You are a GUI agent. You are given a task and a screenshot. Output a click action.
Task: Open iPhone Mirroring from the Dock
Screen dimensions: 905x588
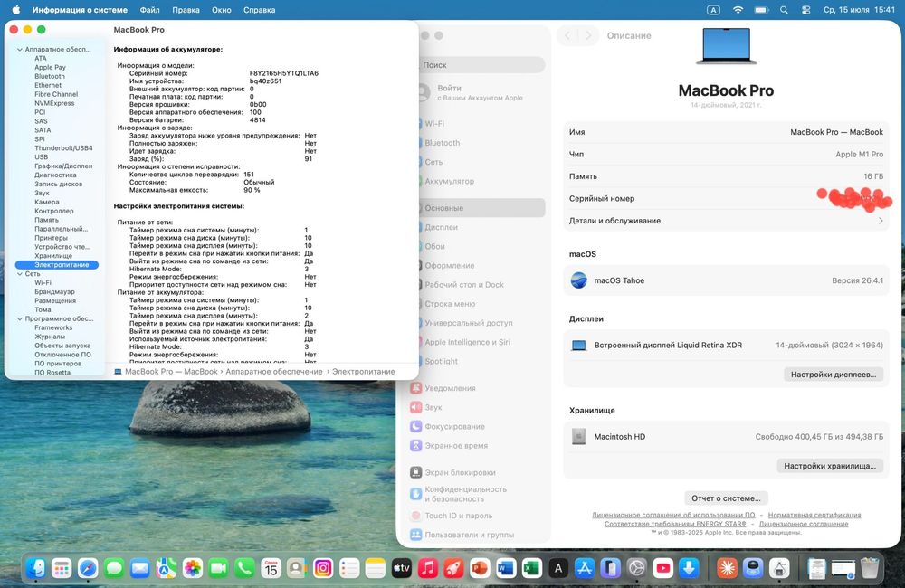(x=611, y=568)
